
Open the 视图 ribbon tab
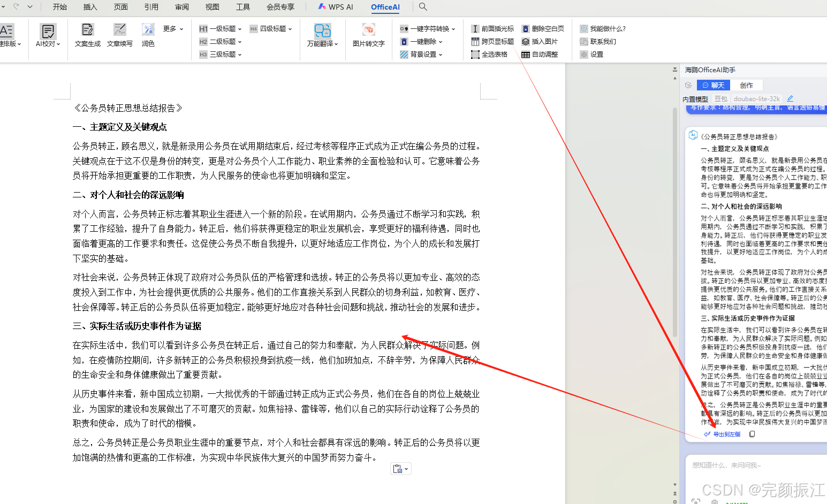pos(213,7)
